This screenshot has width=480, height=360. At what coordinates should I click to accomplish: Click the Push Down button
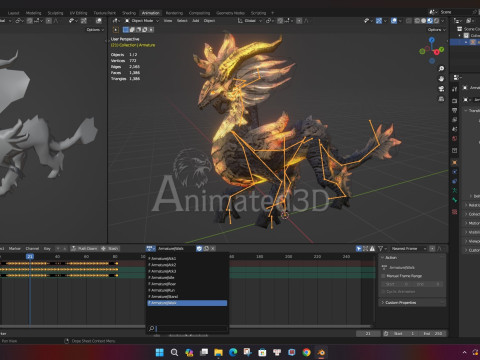click(x=84, y=249)
